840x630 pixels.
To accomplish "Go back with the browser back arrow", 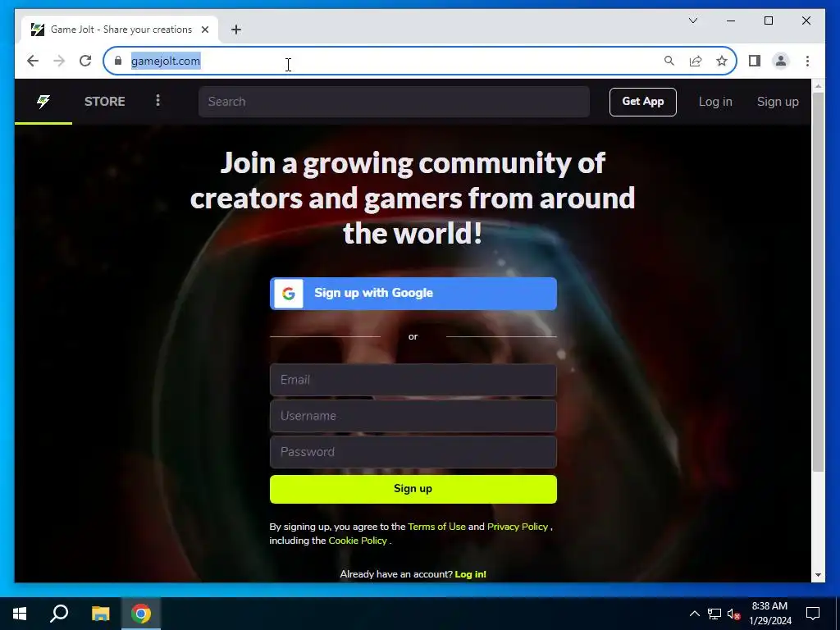I will [x=33, y=61].
